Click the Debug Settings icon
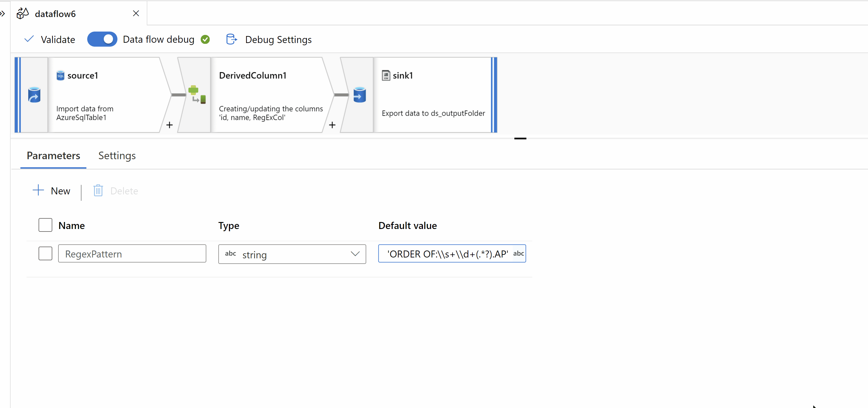The height and width of the screenshot is (408, 868). (231, 39)
